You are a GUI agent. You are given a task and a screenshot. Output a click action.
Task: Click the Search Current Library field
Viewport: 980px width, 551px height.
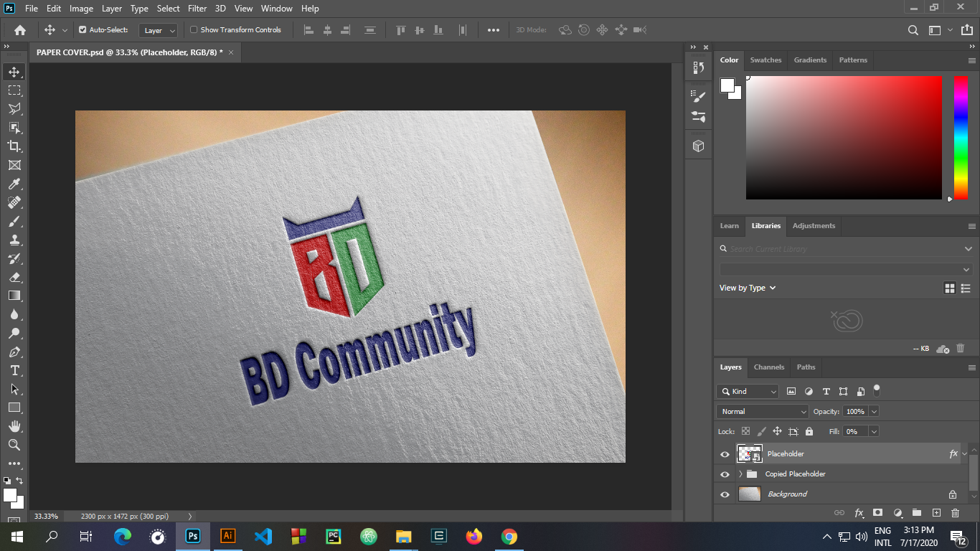847,249
